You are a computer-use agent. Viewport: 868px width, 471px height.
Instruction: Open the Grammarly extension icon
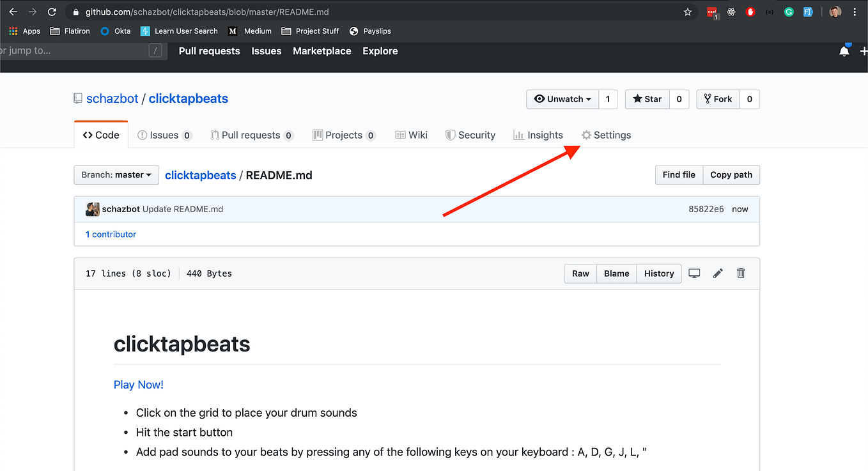789,12
